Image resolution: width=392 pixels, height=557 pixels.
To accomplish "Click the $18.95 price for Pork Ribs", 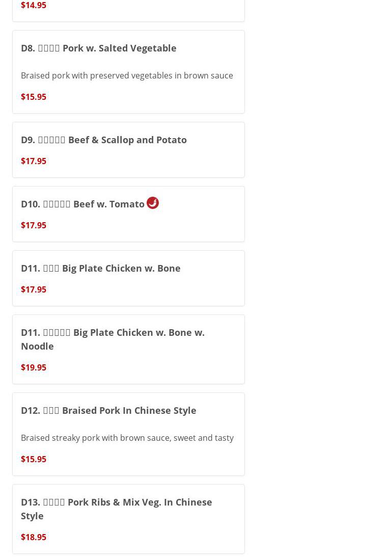I will (34, 537).
